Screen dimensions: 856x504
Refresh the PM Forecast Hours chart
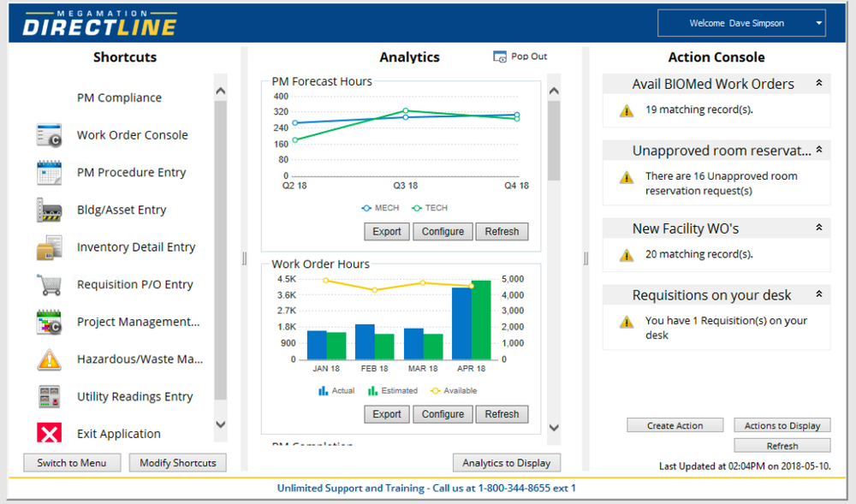(x=502, y=231)
